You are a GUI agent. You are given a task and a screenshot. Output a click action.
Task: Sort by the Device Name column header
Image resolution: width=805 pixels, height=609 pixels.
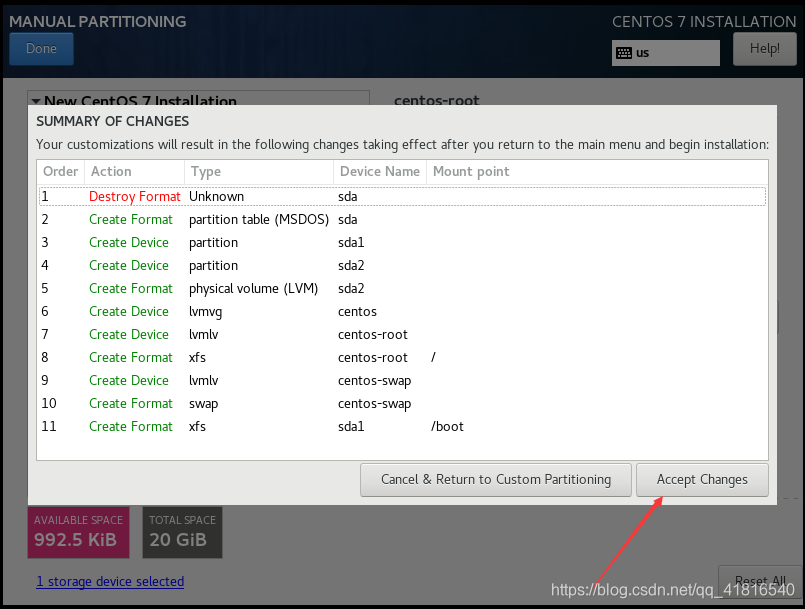(380, 172)
